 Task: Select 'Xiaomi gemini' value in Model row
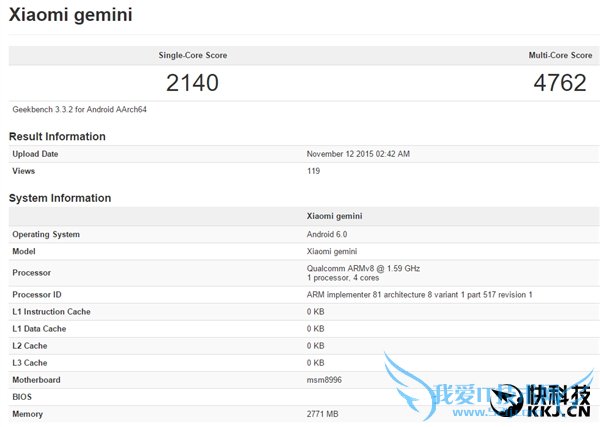coord(332,251)
